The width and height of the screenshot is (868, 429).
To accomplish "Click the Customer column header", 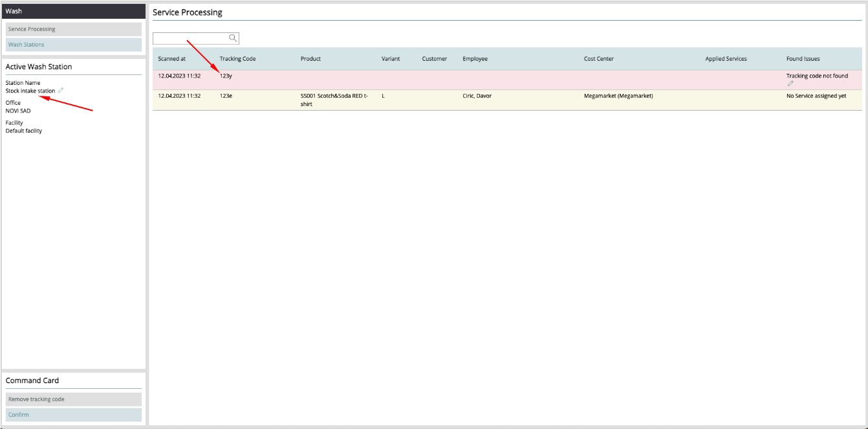I will click(434, 59).
